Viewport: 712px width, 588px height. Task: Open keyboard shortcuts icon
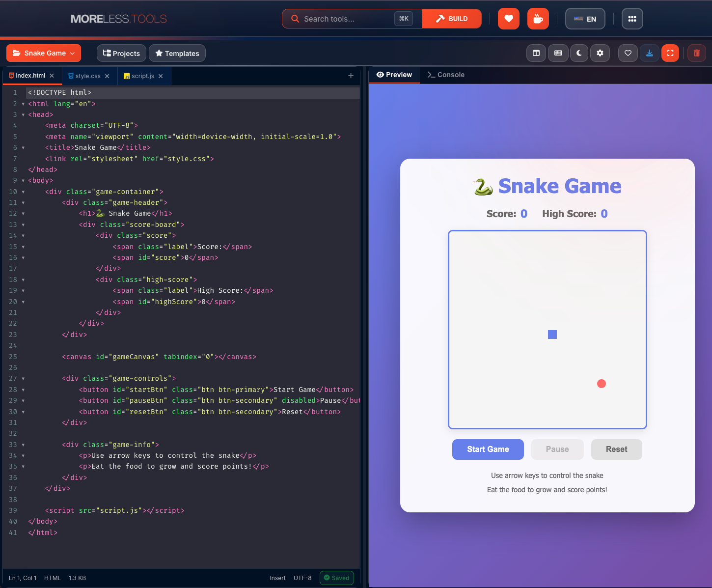pyautogui.click(x=558, y=53)
